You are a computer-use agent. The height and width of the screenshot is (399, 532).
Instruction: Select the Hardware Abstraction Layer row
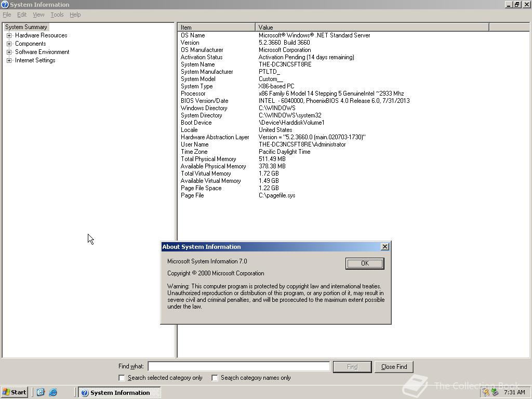(x=353, y=137)
